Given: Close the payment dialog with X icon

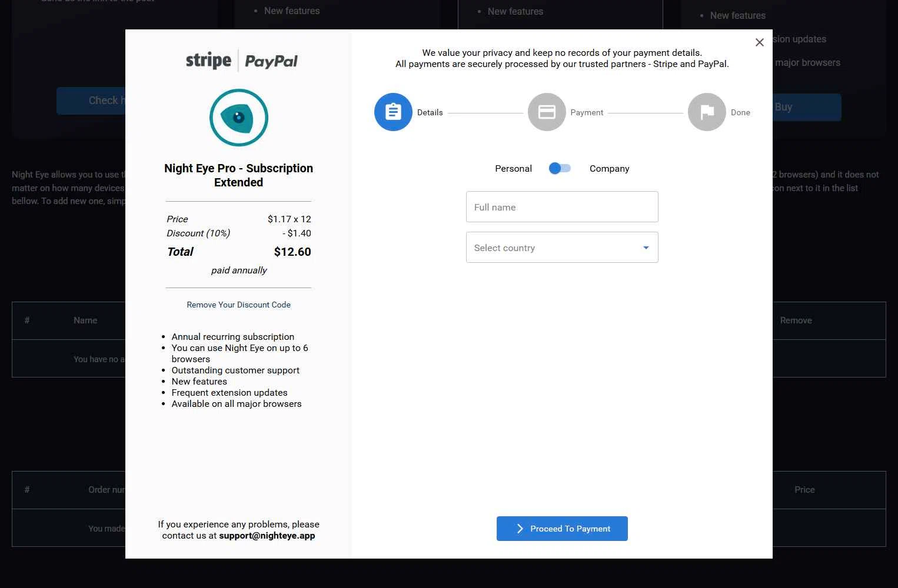Looking at the screenshot, I should (x=759, y=42).
